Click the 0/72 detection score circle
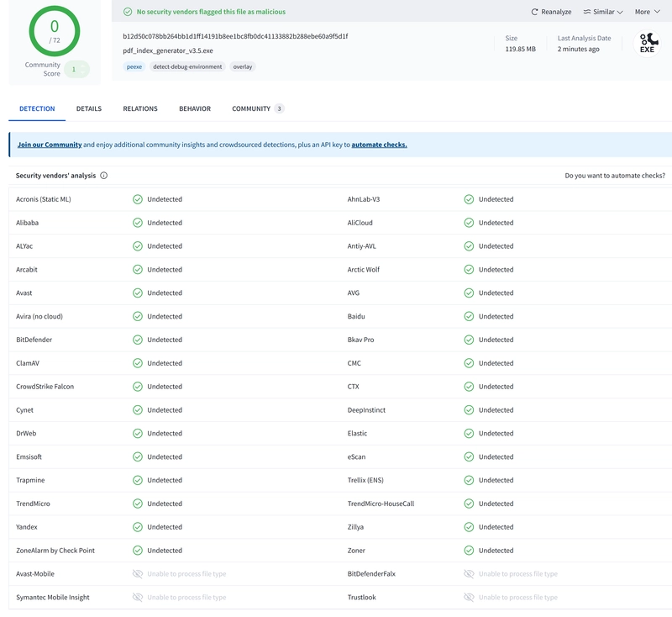This screenshot has width=672, height=617. click(55, 31)
